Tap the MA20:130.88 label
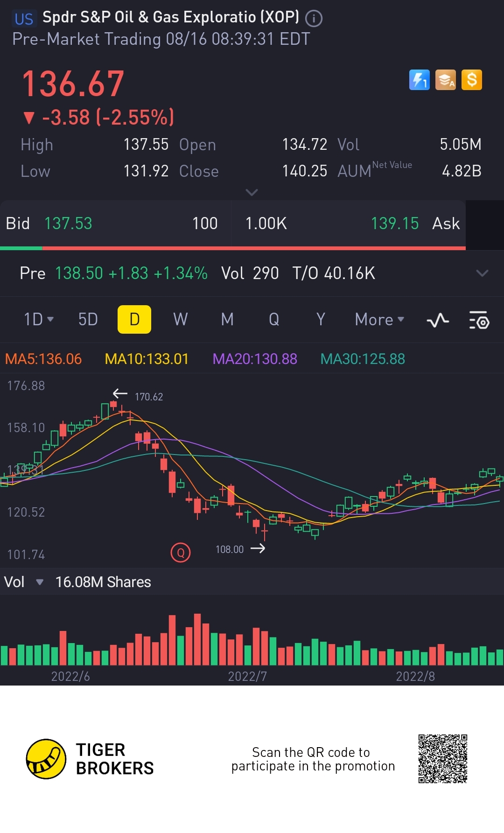 coord(255,359)
